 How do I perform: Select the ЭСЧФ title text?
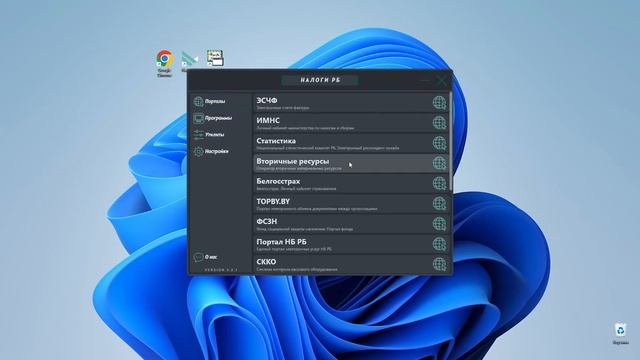(x=267, y=100)
